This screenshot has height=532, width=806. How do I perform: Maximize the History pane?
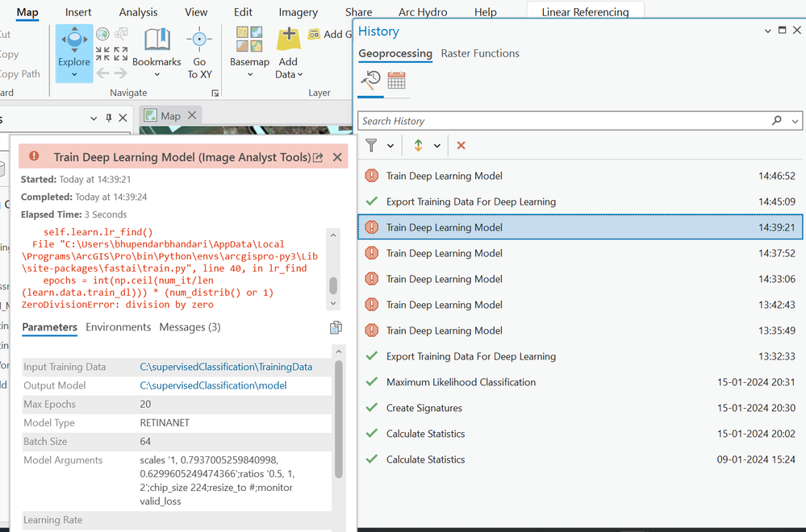(782, 31)
